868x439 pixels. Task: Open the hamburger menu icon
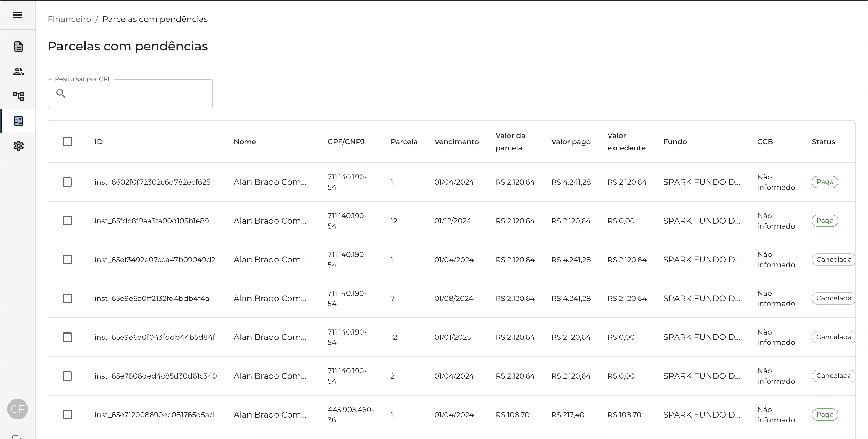pyautogui.click(x=18, y=15)
